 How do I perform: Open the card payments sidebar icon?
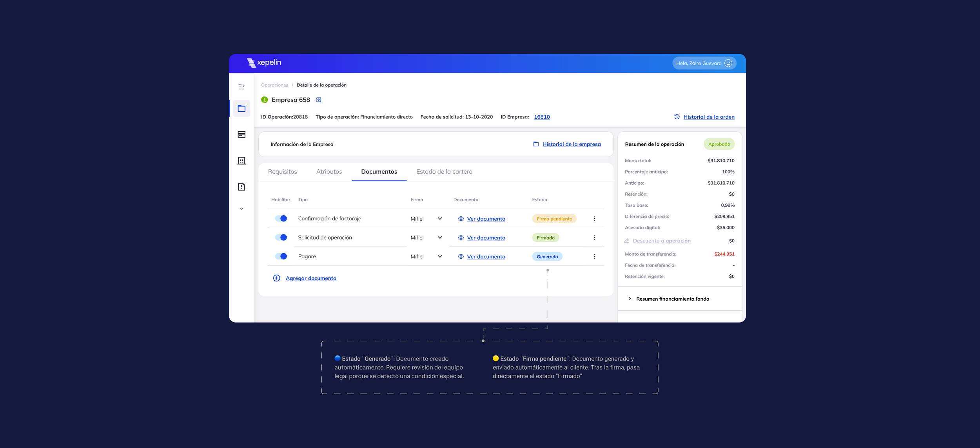click(241, 135)
